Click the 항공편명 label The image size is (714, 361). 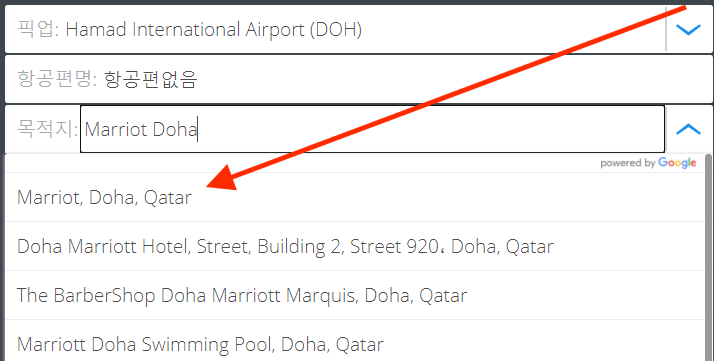click(x=57, y=79)
